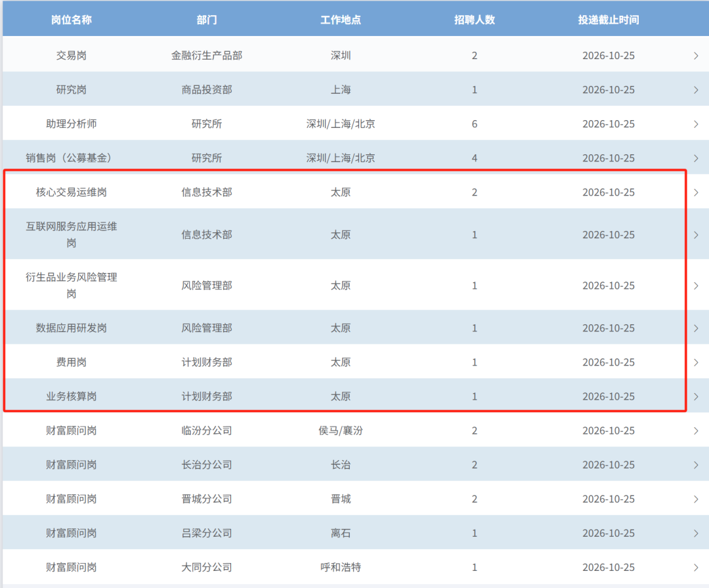This screenshot has width=709, height=588.
Task: Open the 衍生品业务风险管理岗 job title
Action: click(72, 285)
